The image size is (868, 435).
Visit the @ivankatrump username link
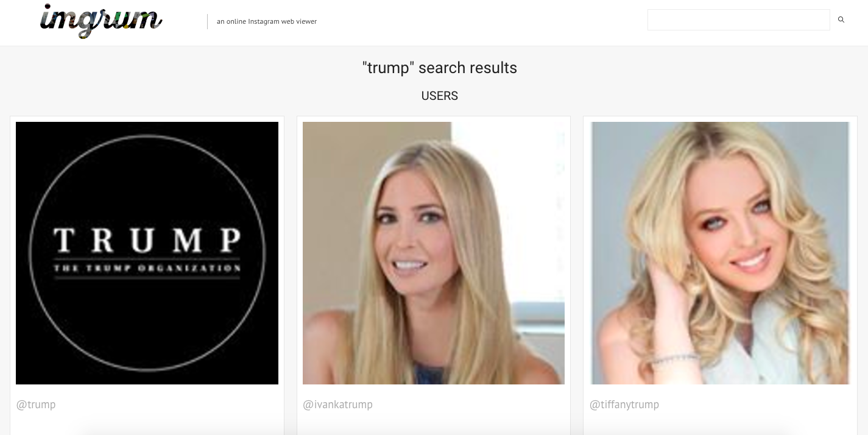coord(337,405)
